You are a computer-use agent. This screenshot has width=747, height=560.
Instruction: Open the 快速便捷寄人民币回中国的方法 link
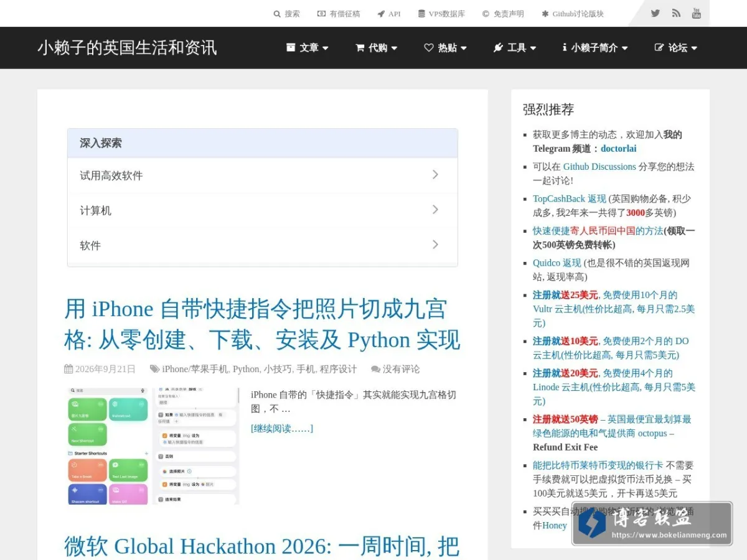[598, 230]
